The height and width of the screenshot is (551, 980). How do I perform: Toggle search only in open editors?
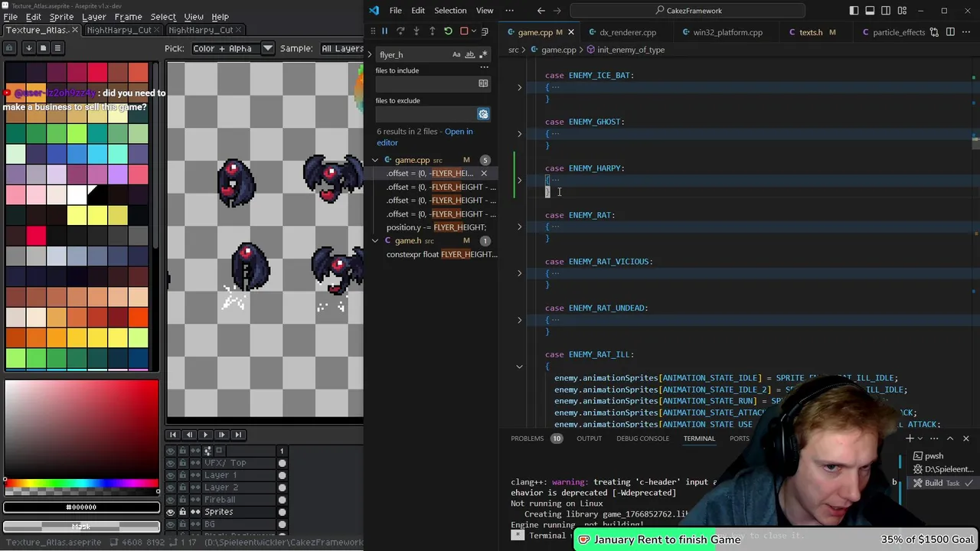click(483, 83)
